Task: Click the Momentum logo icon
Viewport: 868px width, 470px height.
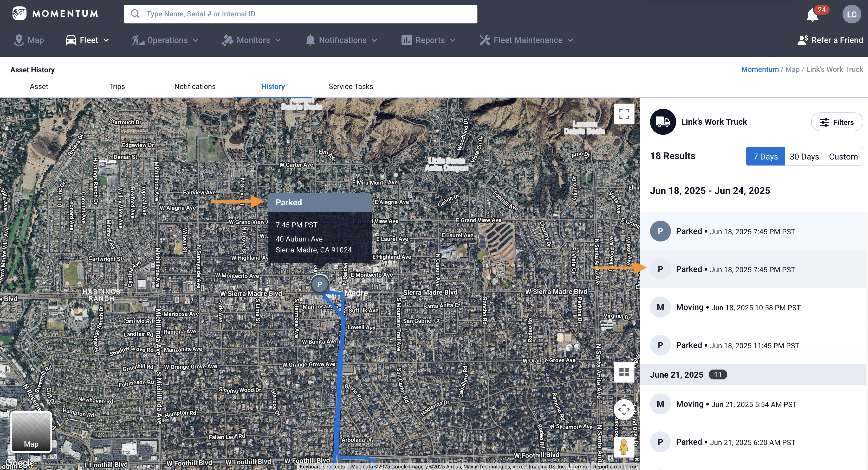Action: (20, 14)
